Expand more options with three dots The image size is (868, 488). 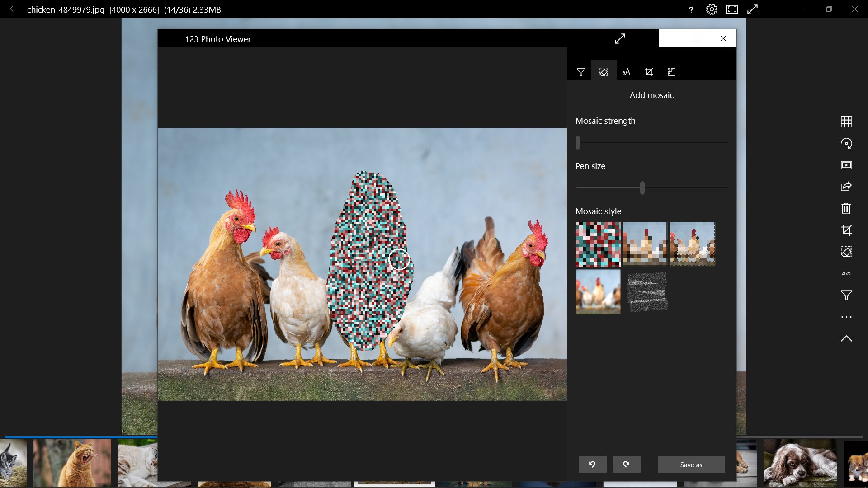pyautogui.click(x=846, y=317)
